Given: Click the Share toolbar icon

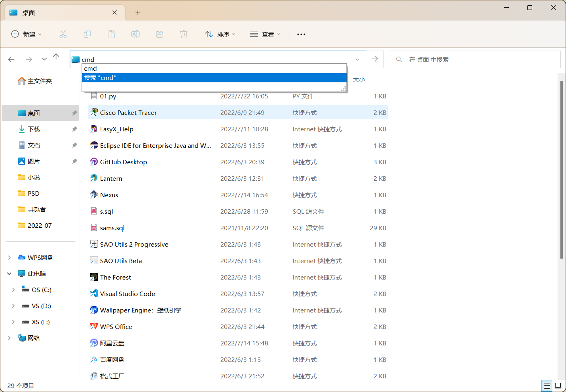Looking at the screenshot, I should pos(160,34).
